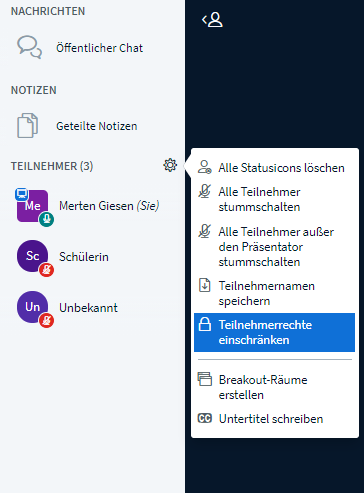
Task: Open the participants gear settings icon
Action: click(170, 165)
